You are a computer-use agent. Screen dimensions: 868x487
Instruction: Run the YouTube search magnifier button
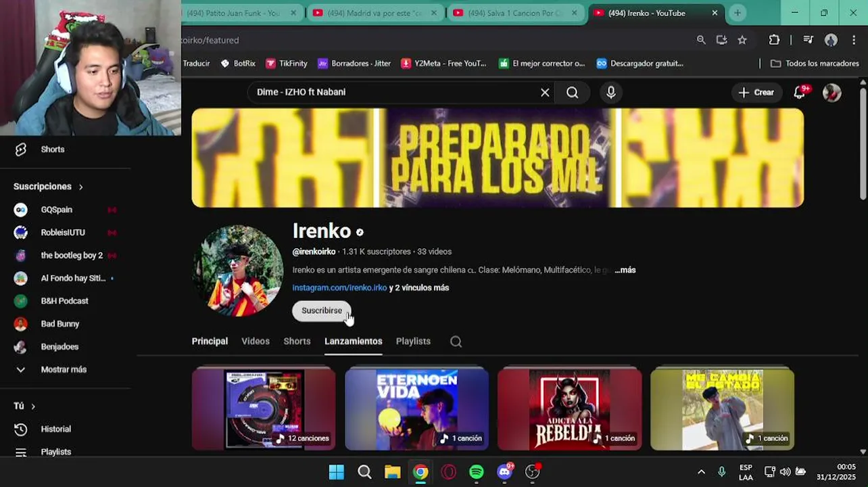click(x=573, y=93)
